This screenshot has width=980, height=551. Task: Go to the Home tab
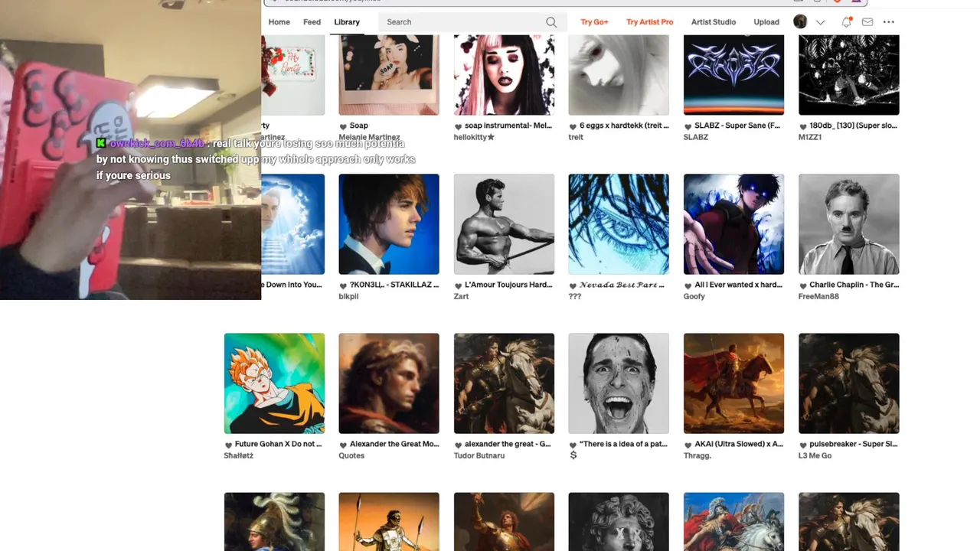point(279,22)
